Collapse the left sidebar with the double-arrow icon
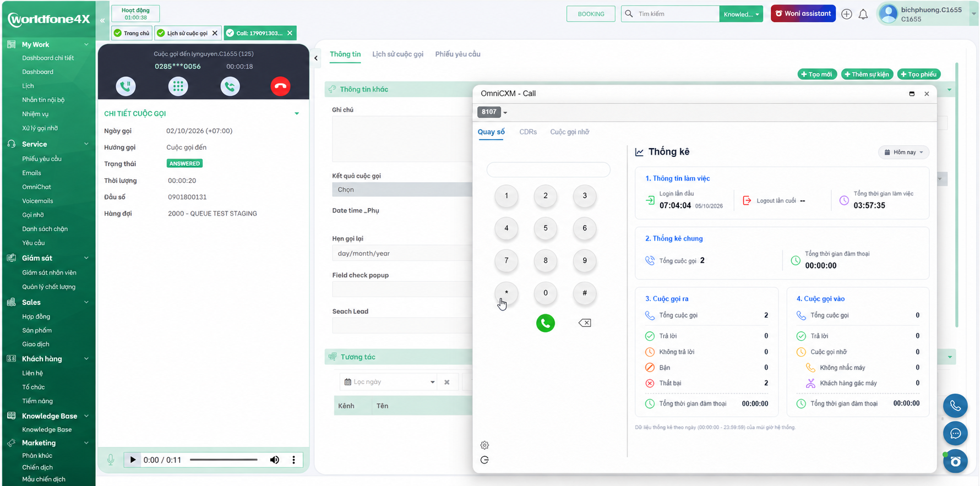980x486 pixels. 102,20
